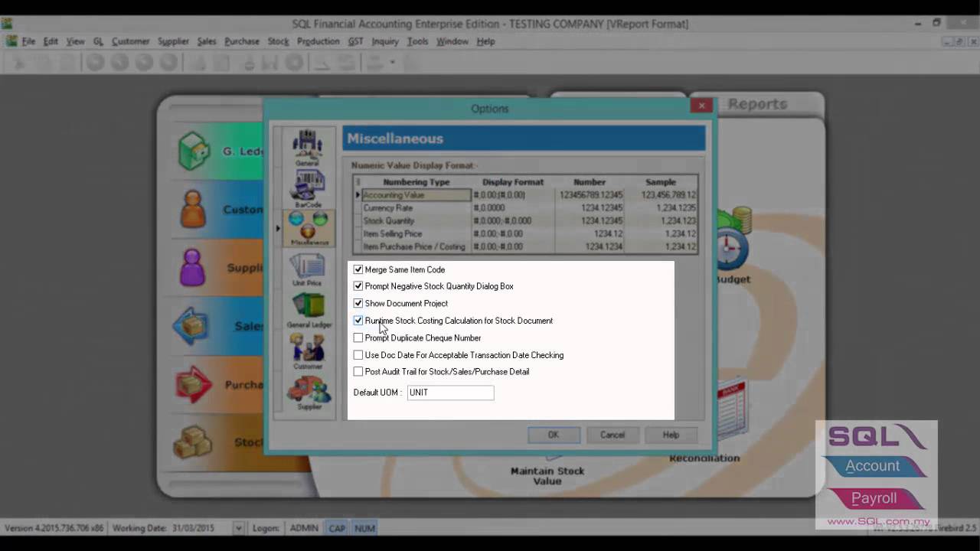Open the Inquiry menu
The width and height of the screenshot is (980, 551).
coord(385,41)
